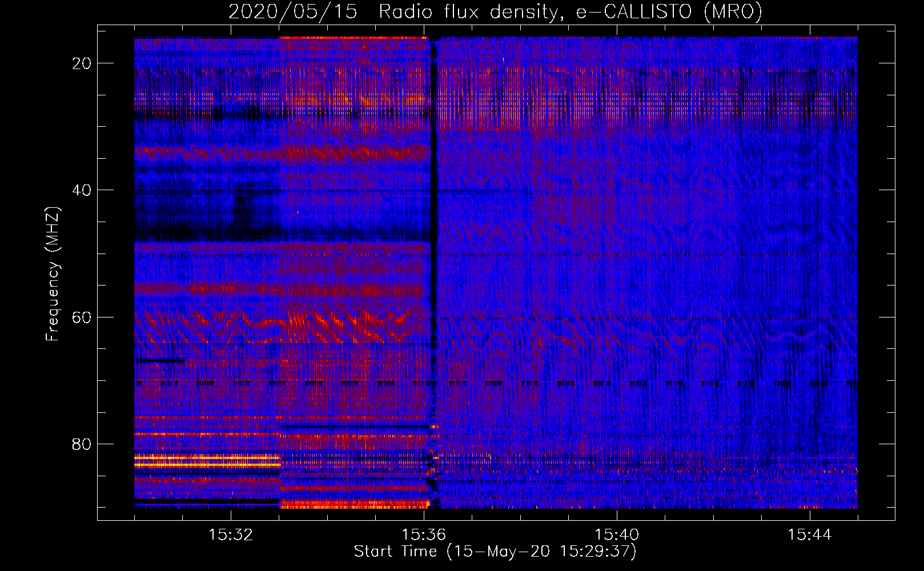
Task: Click the 80 MHz frequency tick label
Action: click(82, 444)
